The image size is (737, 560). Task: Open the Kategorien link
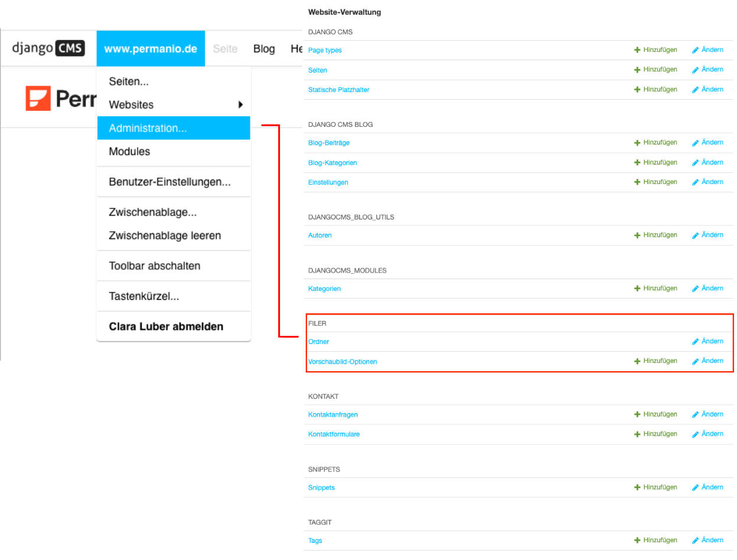[x=324, y=289]
